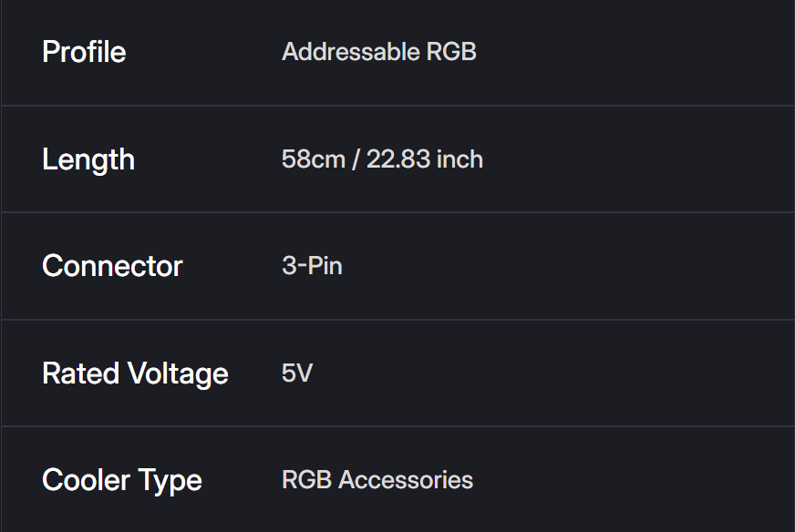795x532 pixels.
Task: Click the word Voltage in the label
Action: 178,373
